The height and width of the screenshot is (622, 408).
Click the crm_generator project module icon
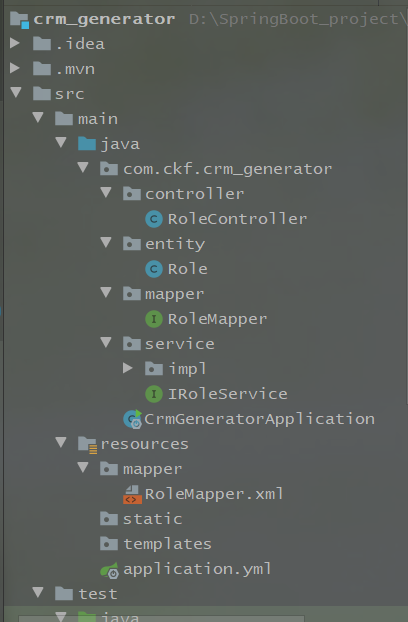click(x=19, y=20)
